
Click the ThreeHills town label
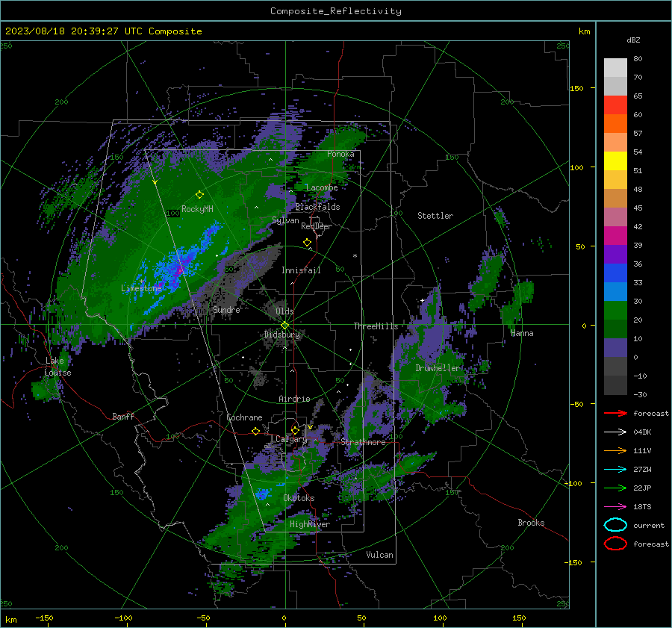click(x=376, y=326)
